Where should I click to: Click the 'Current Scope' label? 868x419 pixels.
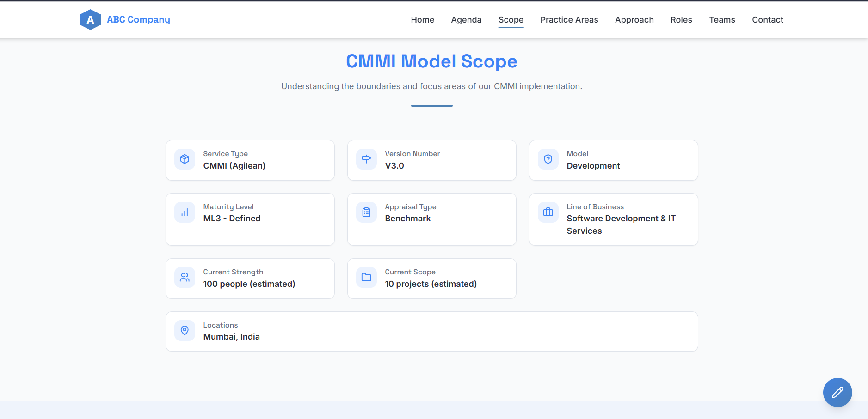click(410, 272)
